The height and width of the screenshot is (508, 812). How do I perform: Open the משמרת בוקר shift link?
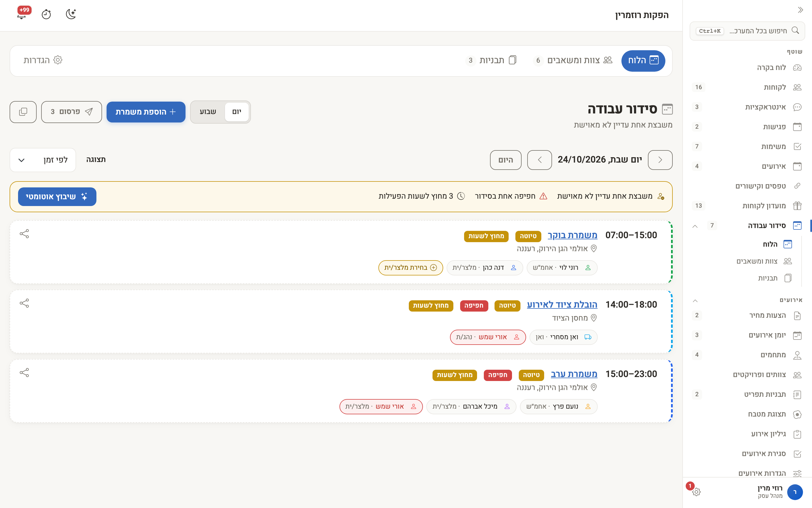(572, 236)
